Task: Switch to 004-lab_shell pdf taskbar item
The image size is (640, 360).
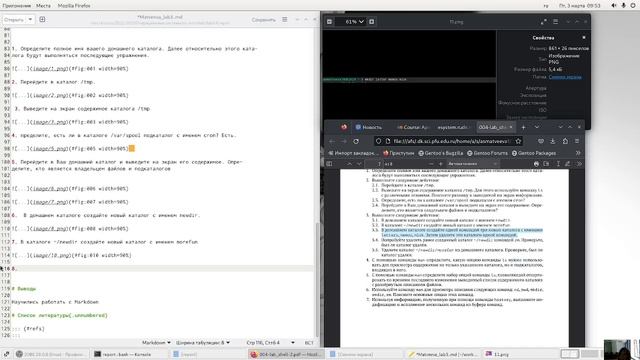Action: pos(286,354)
